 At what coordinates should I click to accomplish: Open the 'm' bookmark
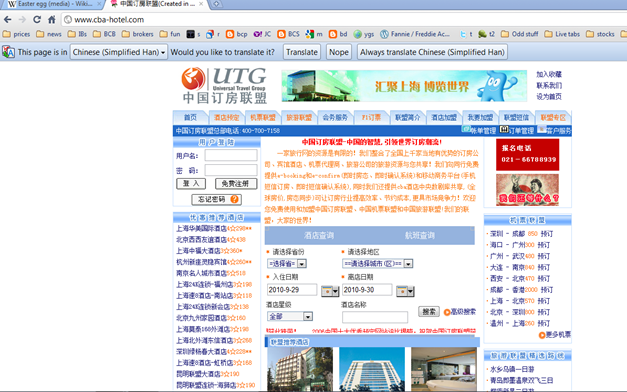(314, 34)
